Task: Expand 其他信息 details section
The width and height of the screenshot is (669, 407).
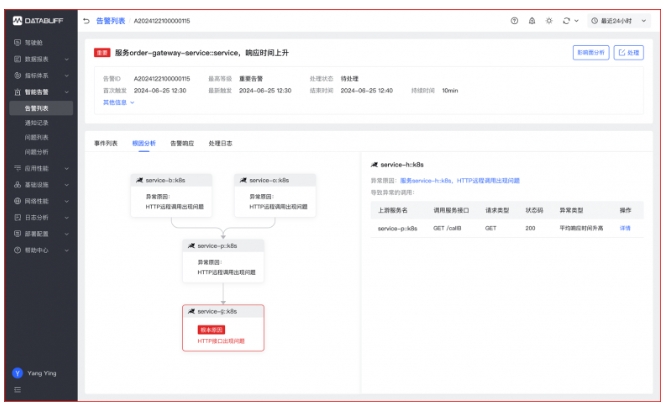Action: click(x=118, y=102)
